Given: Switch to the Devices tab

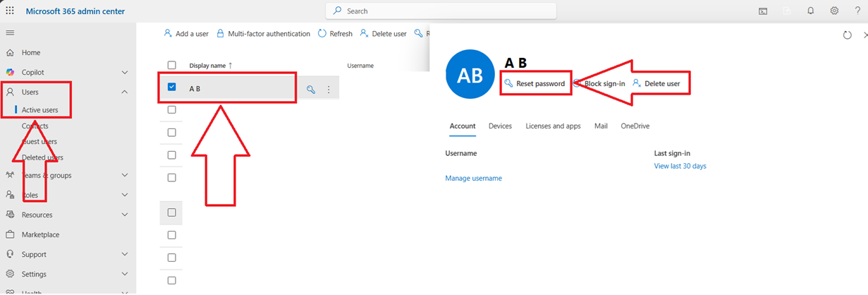Looking at the screenshot, I should (x=500, y=126).
